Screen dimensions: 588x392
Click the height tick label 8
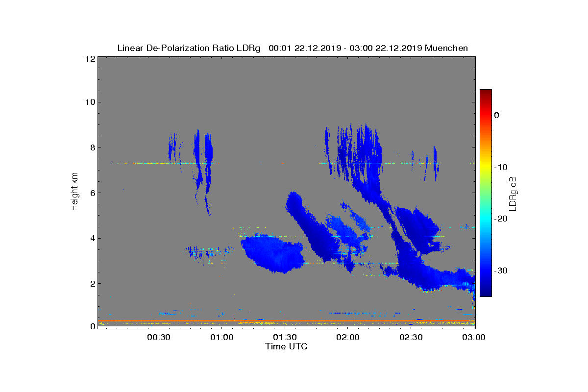92,147
